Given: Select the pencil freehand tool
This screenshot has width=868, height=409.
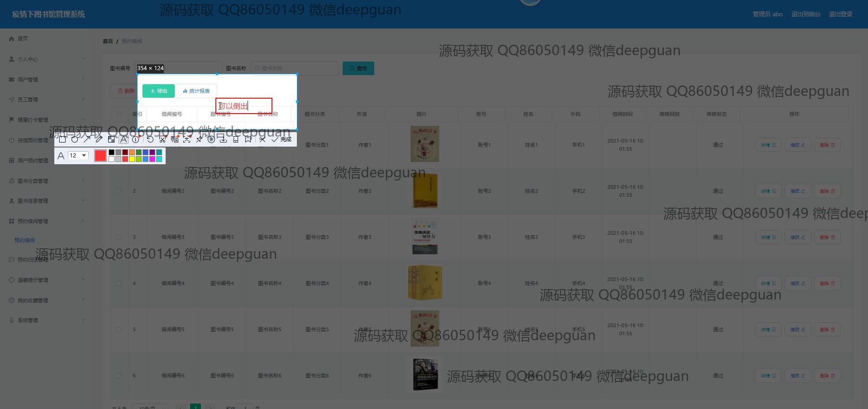Looking at the screenshot, I should coord(99,139).
